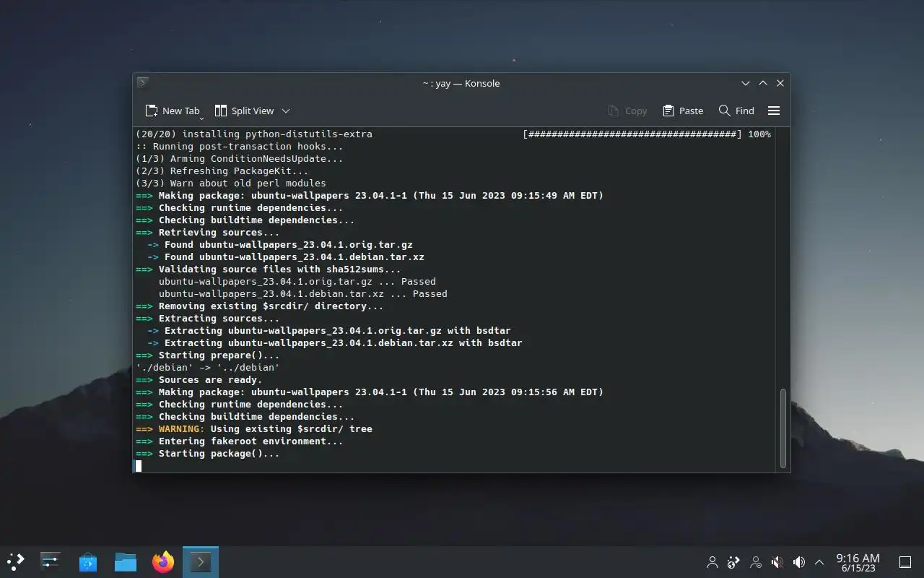
Task: Click the plain user tray icon
Action: point(712,561)
